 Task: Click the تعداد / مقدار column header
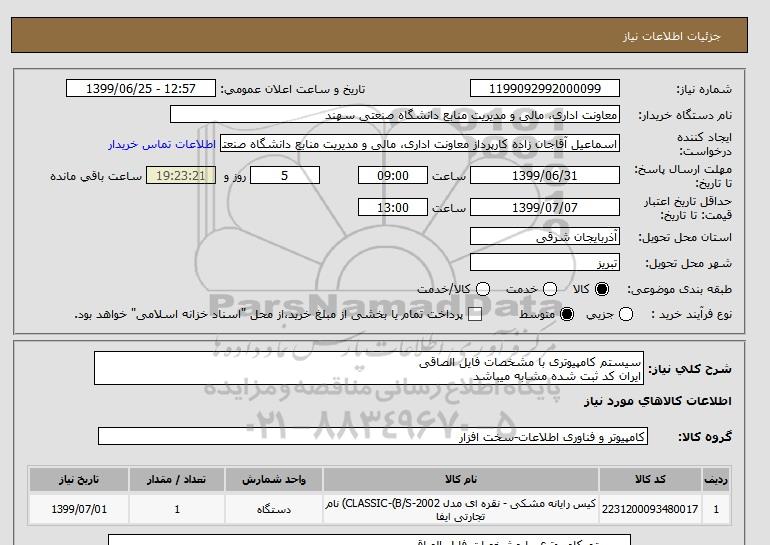tap(177, 479)
